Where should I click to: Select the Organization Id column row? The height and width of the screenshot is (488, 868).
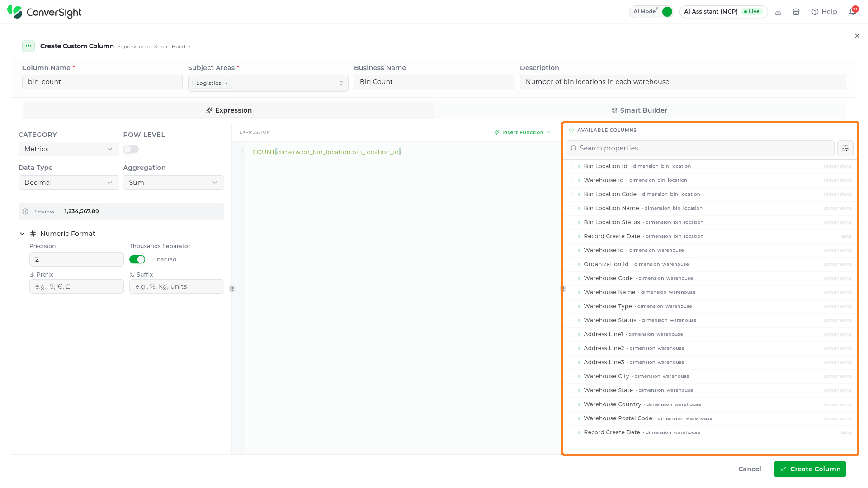pos(710,264)
